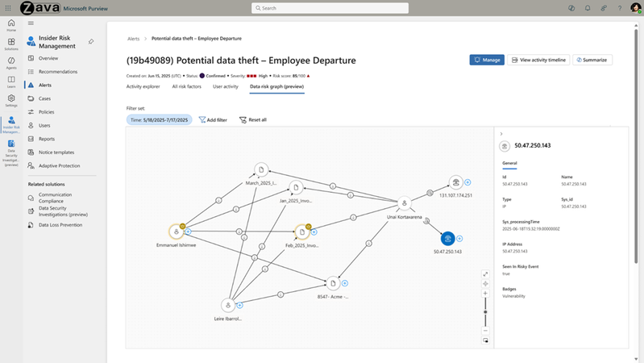Click the help question mark icon
This screenshot has height=363, width=644.
pyautogui.click(x=618, y=8)
